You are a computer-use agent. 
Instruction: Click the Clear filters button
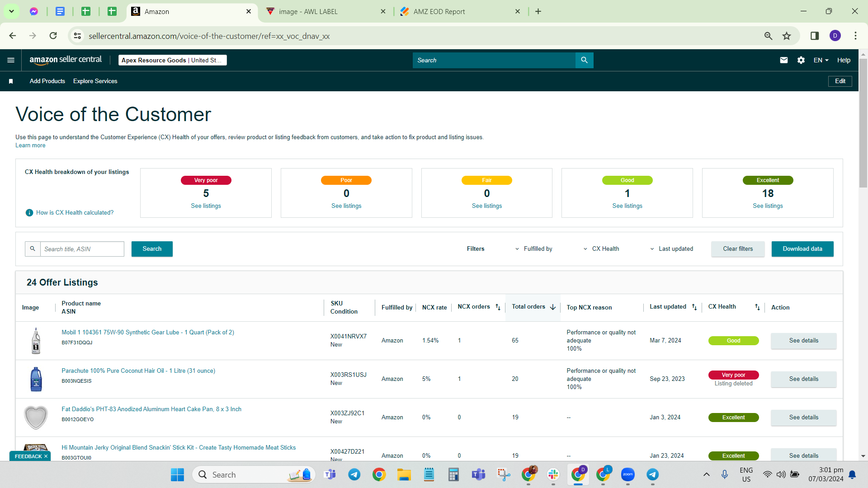click(738, 249)
